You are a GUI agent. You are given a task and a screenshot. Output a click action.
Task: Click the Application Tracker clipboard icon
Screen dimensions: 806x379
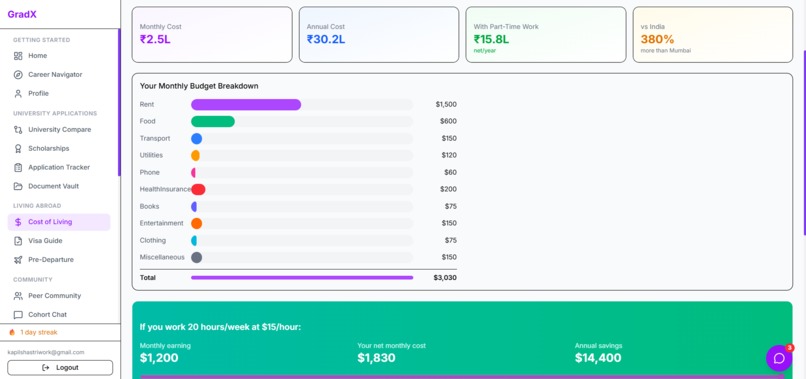click(x=18, y=167)
